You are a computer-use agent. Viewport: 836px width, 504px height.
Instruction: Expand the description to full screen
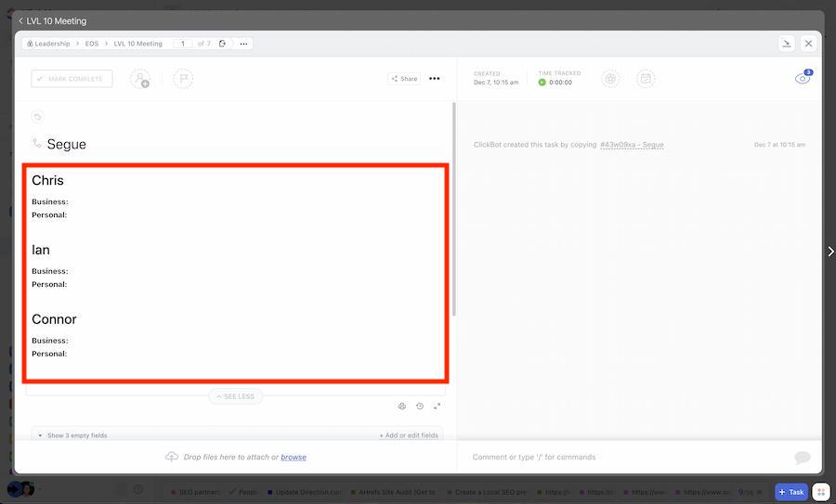pyautogui.click(x=437, y=407)
